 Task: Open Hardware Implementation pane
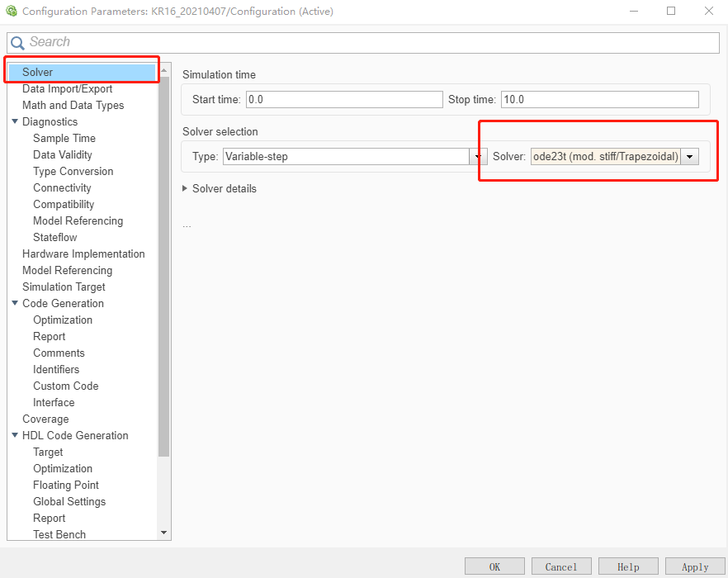click(x=83, y=253)
